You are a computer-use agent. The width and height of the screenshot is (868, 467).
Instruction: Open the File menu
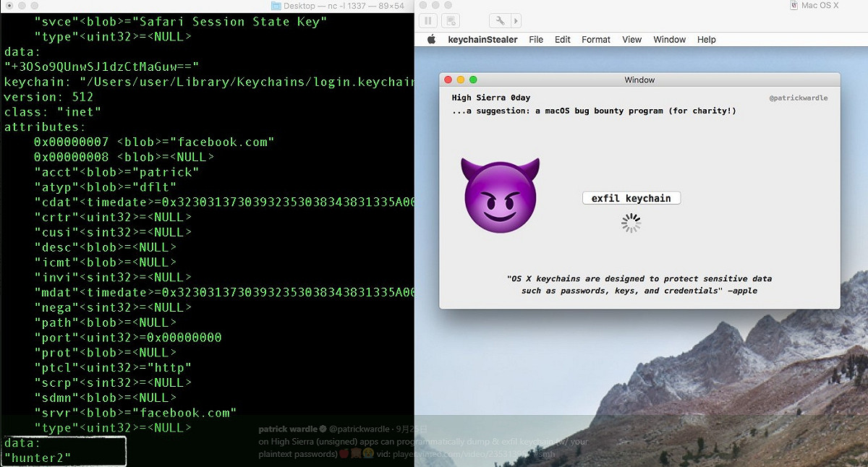pos(536,40)
